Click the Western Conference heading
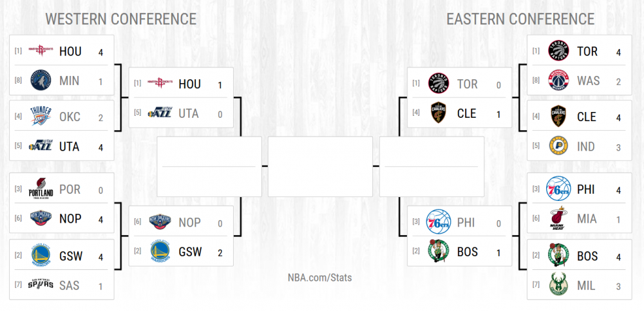The width and height of the screenshot is (644, 311). 120,19
